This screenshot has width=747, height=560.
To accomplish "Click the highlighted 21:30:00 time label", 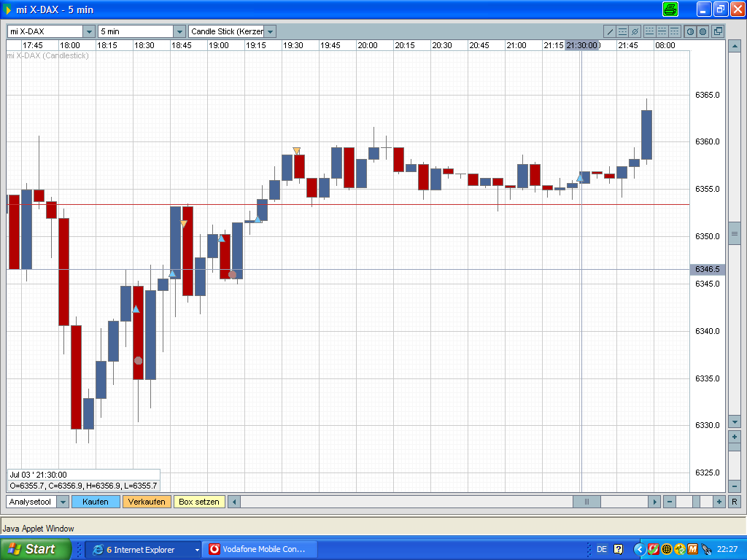I will point(581,45).
